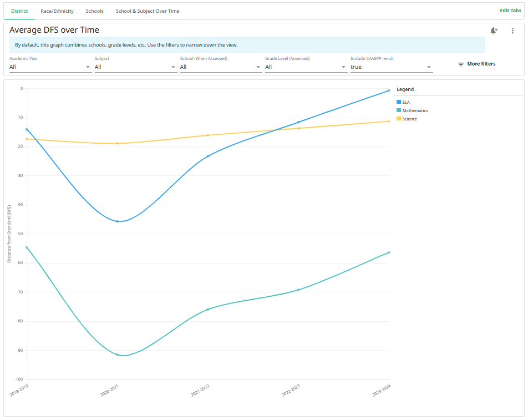This screenshot has width=528, height=420.
Task: Open the three-dot options menu
Action: point(512,31)
